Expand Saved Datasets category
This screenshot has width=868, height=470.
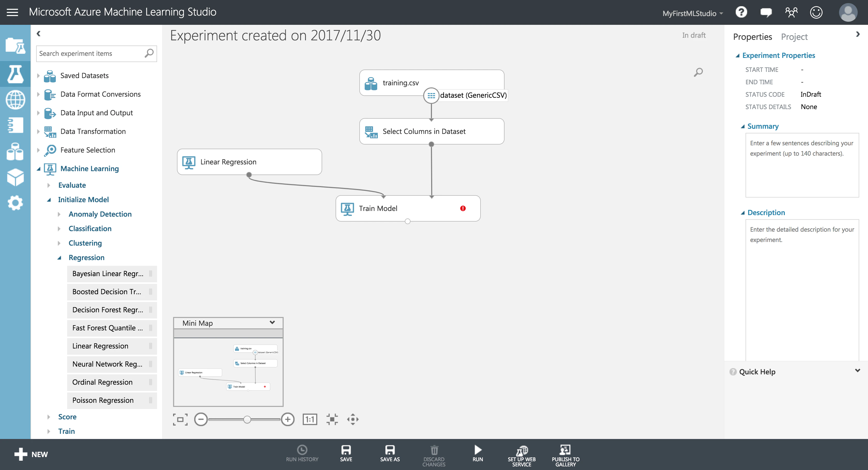pos(38,76)
